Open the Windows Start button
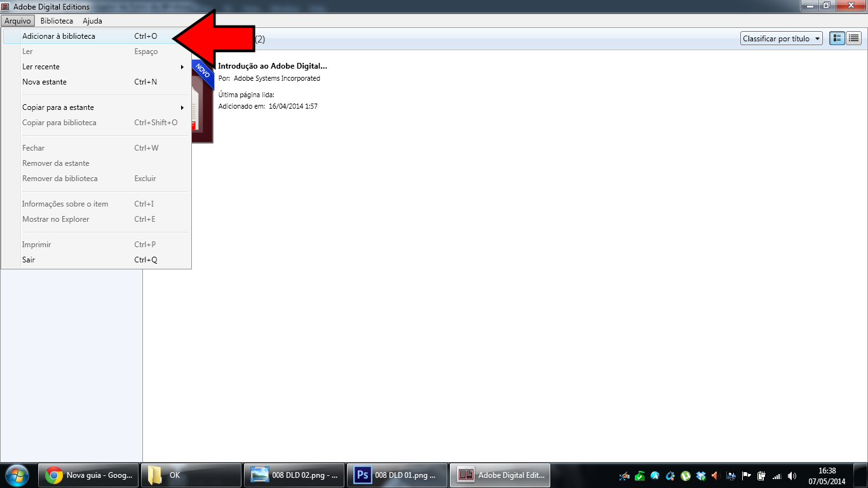This screenshot has height=488, width=868. pyautogui.click(x=17, y=475)
